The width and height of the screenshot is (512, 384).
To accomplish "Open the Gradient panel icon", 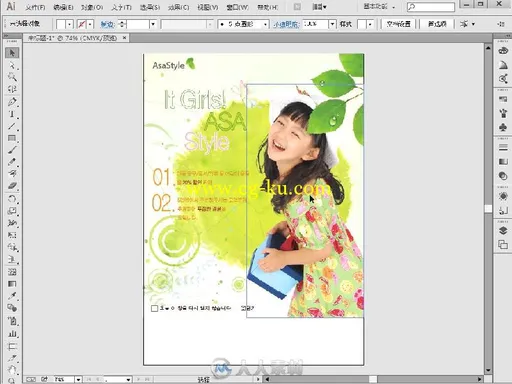I will 503,162.
